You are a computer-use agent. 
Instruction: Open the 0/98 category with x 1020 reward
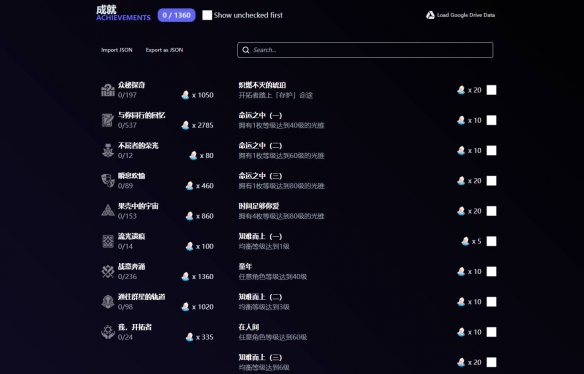[157, 302]
